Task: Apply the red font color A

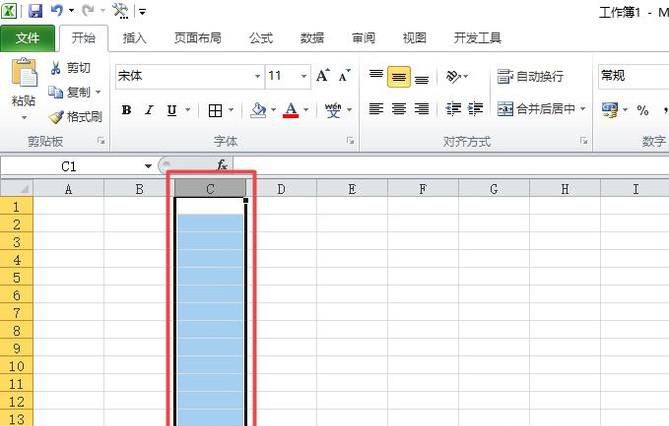Action: point(291,110)
